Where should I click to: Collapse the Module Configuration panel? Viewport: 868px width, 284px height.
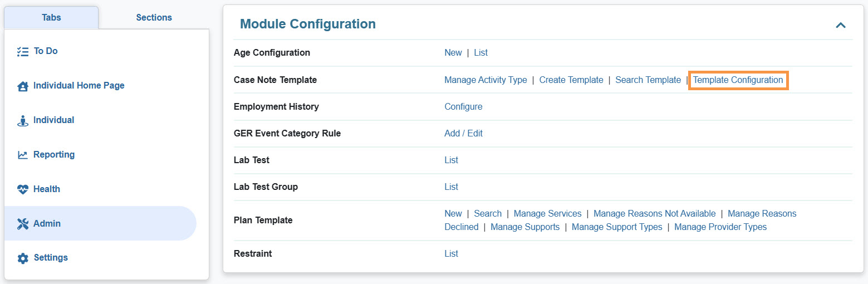click(x=840, y=25)
